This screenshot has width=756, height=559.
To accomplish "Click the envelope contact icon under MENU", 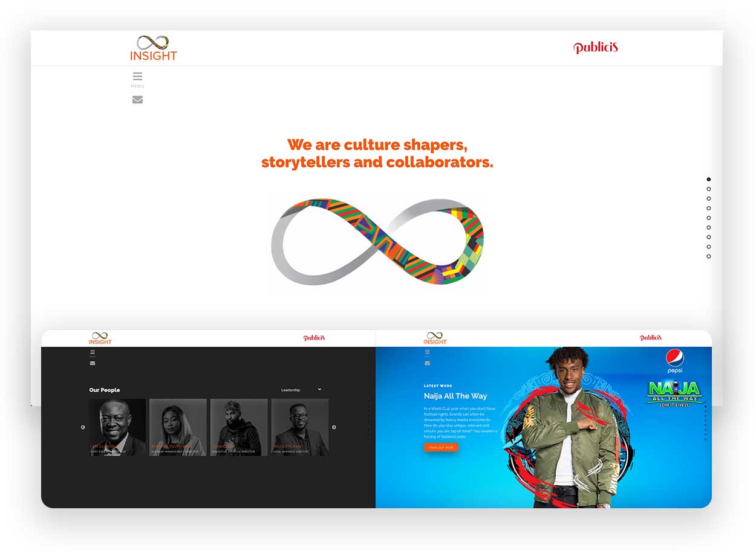I will (x=137, y=100).
